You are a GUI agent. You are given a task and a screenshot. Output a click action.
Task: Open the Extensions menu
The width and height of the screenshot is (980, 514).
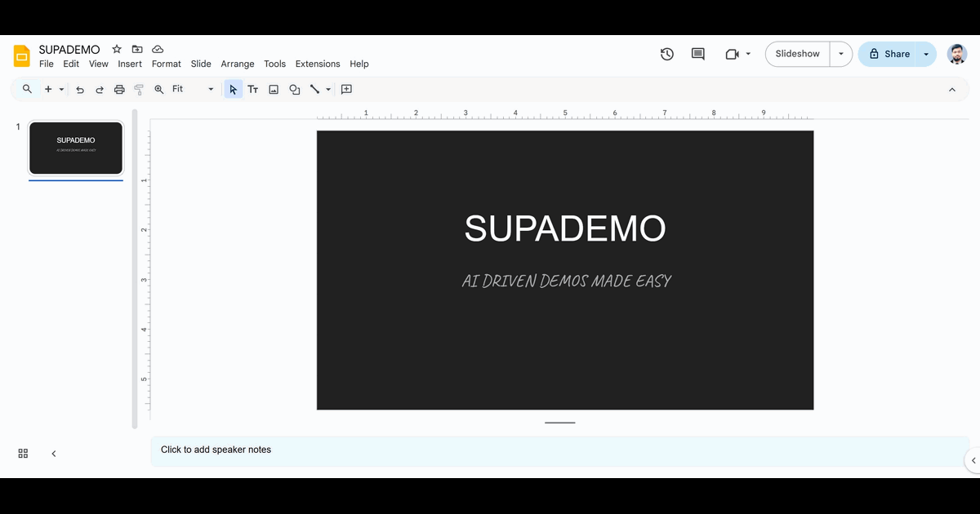point(318,64)
